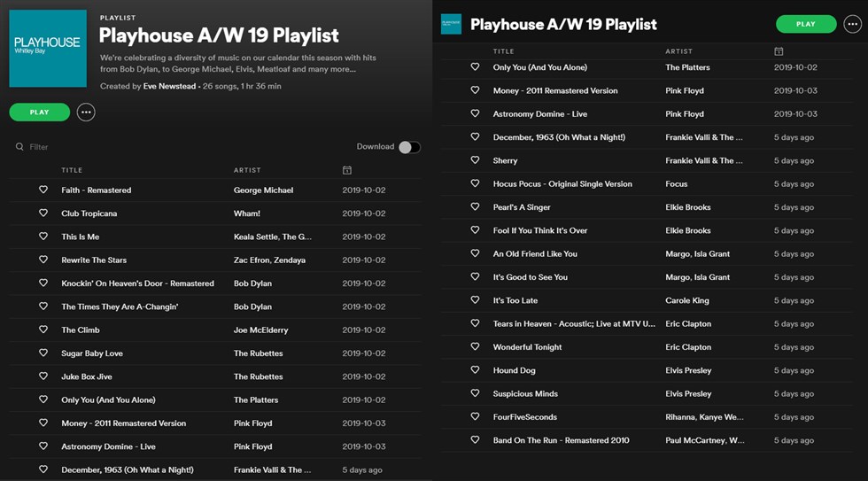Sort by date added calendar icon in right panel
Viewport: 868px width, 481px height.
(x=779, y=50)
